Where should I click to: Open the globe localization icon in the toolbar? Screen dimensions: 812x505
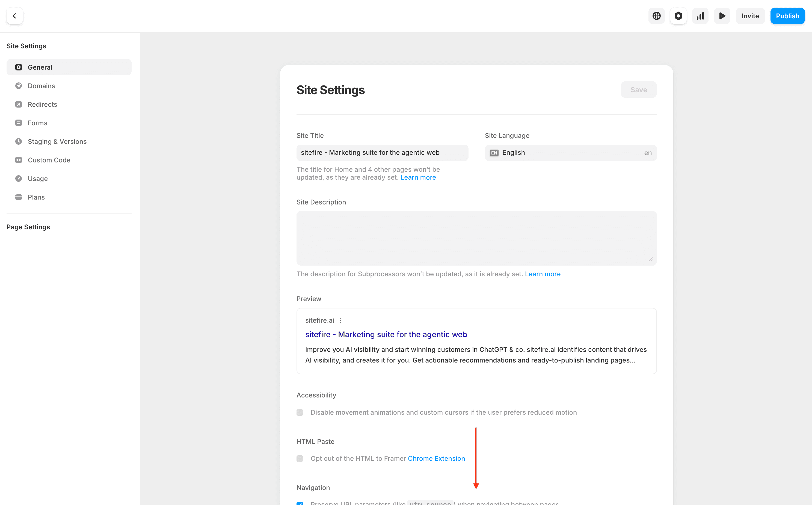coord(656,16)
